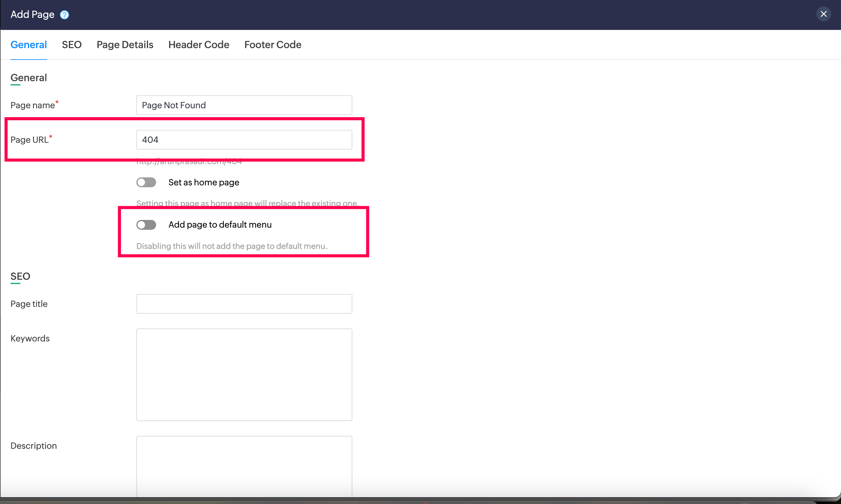Click the General section heading
The height and width of the screenshot is (504, 841).
click(x=28, y=78)
